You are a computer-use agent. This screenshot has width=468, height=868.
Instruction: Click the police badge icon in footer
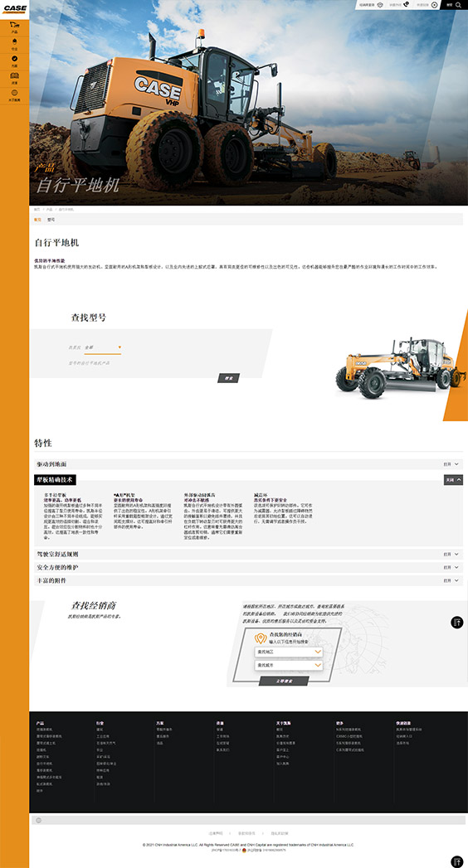pyautogui.click(x=244, y=849)
